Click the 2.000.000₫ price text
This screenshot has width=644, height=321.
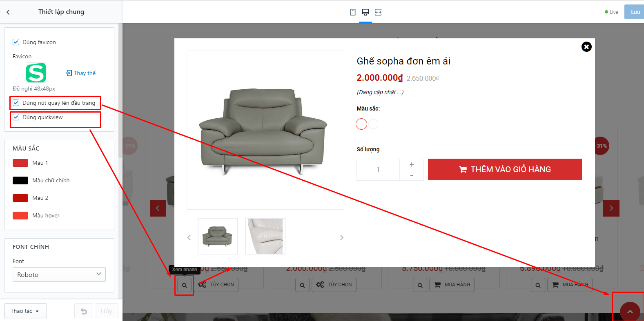pyautogui.click(x=380, y=77)
